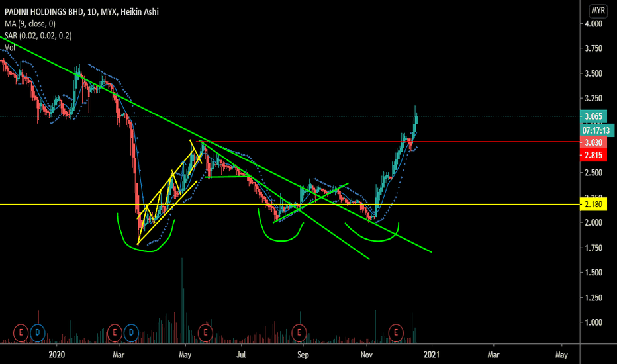
Task: Click the E earnings marker after Nov
Action: (396, 332)
